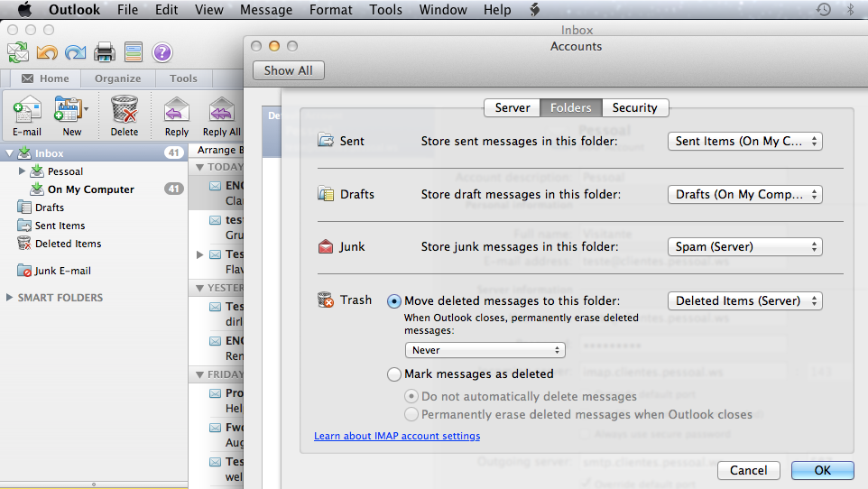Select Move deleted messages to this folder
868x489 pixels.
393,301
